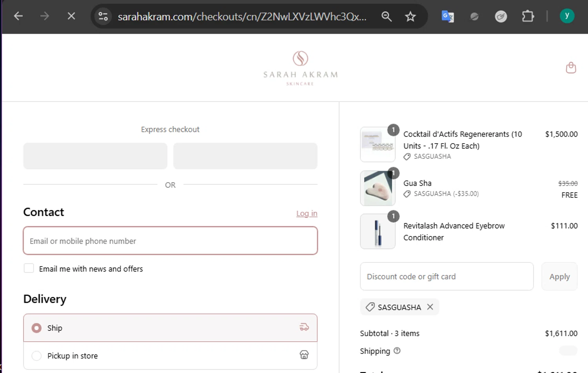588x373 pixels.
Task: Click the shipping help question mark icon
Action: pyautogui.click(x=397, y=351)
